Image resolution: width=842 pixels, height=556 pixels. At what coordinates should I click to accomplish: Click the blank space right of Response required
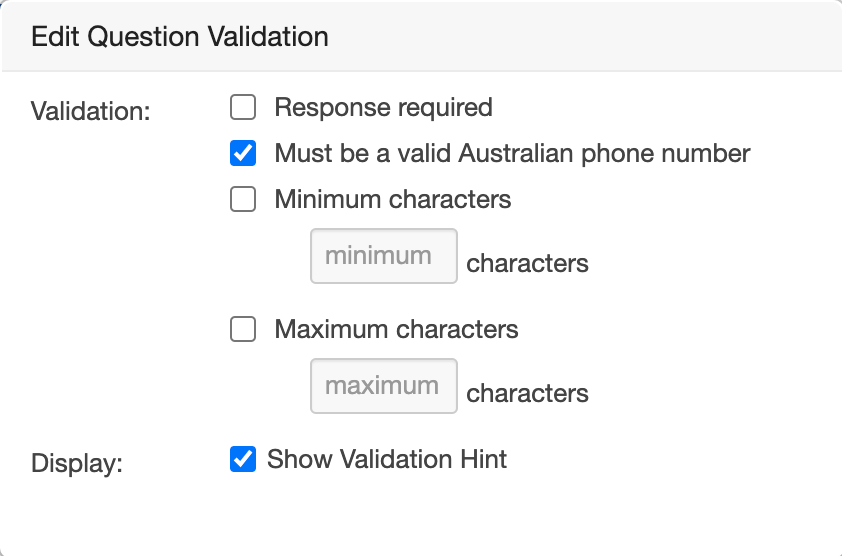660,107
